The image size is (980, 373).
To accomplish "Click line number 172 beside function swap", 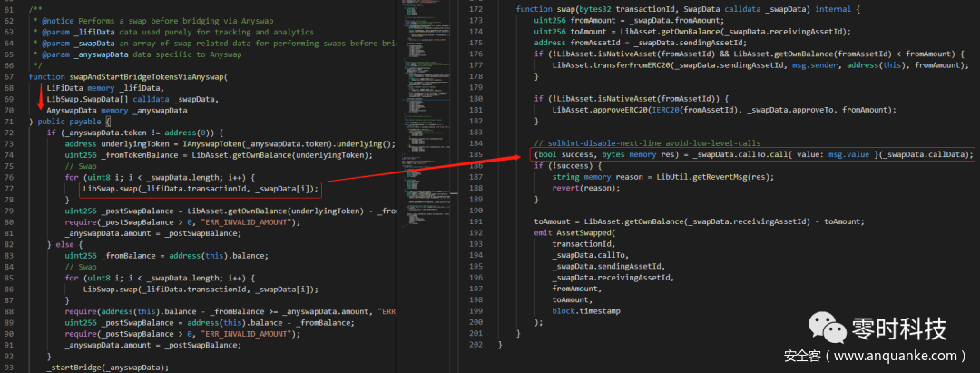I will (x=475, y=8).
